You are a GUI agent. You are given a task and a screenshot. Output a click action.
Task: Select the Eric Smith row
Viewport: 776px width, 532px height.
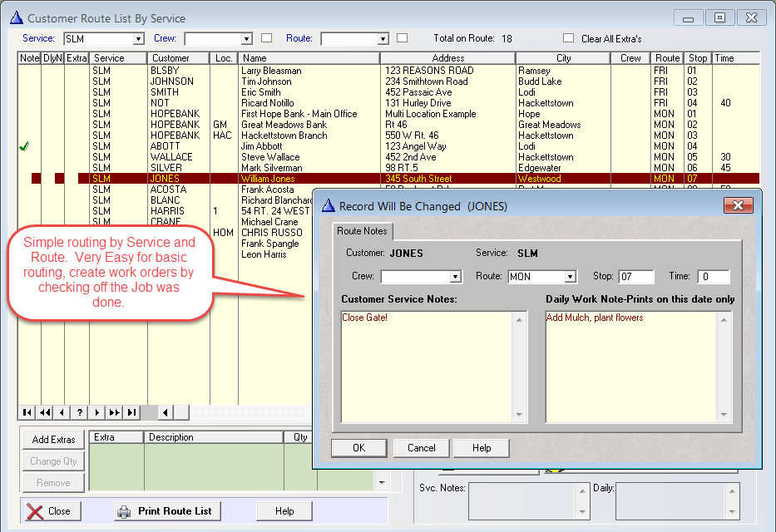(388, 92)
